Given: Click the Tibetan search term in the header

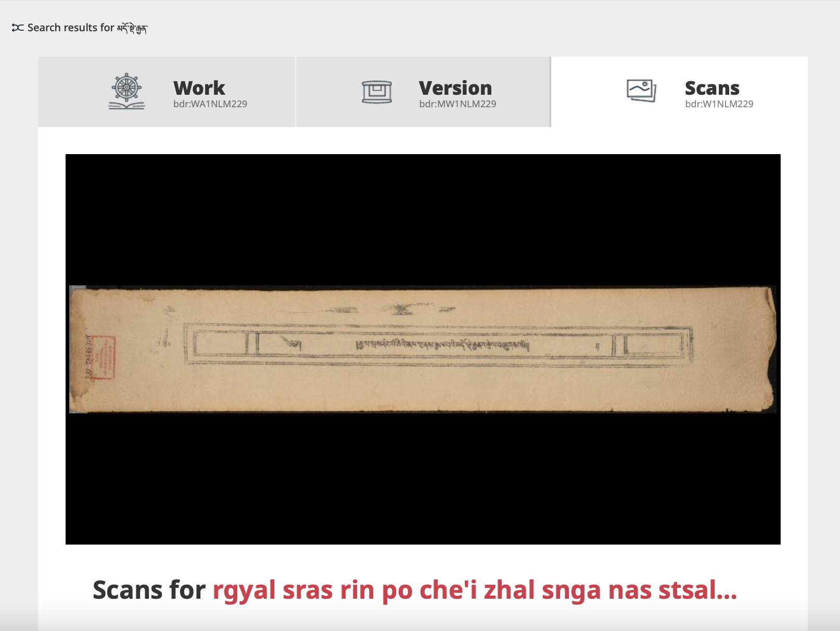Looking at the screenshot, I should tap(132, 28).
